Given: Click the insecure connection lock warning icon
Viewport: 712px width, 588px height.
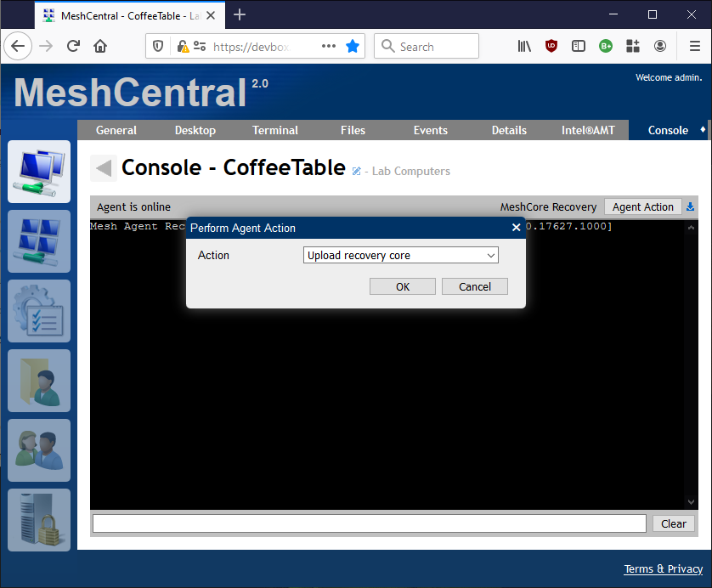Looking at the screenshot, I should [183, 47].
